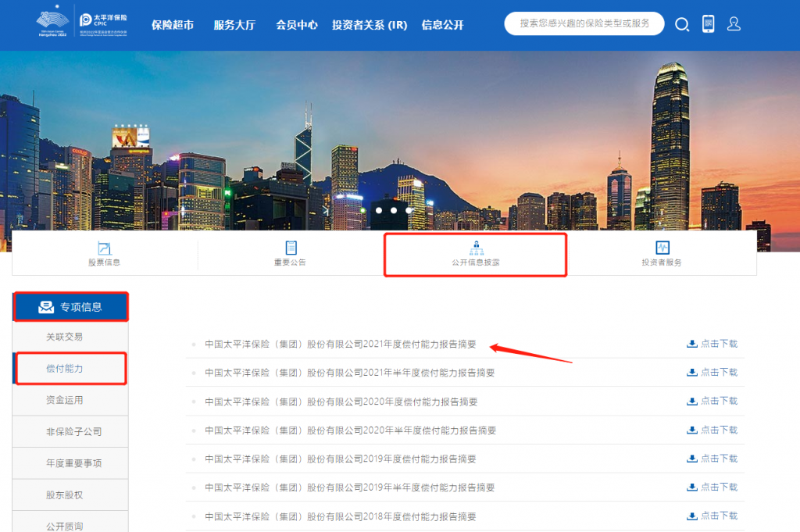The height and width of the screenshot is (532, 800).
Task: Open the 会员中心 menu
Action: click(296, 24)
